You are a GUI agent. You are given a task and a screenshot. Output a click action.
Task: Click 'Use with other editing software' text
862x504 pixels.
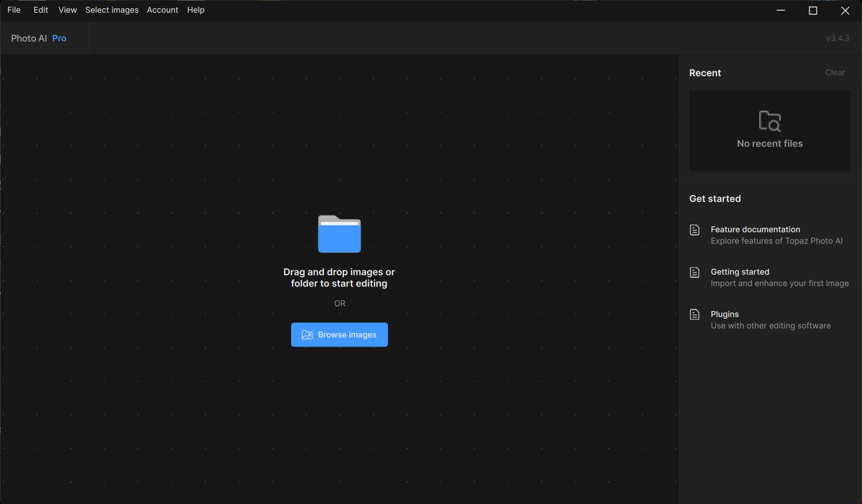[x=770, y=326]
